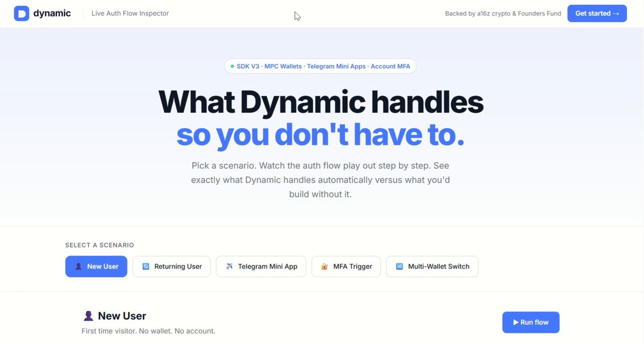This screenshot has width=644, height=344.
Task: Select the New User scenario
Action: (x=96, y=266)
